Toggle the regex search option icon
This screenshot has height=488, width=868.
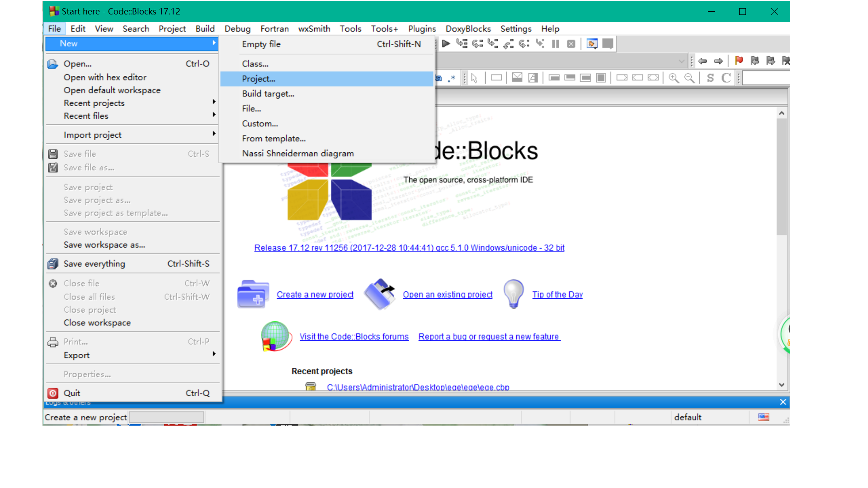(x=452, y=78)
